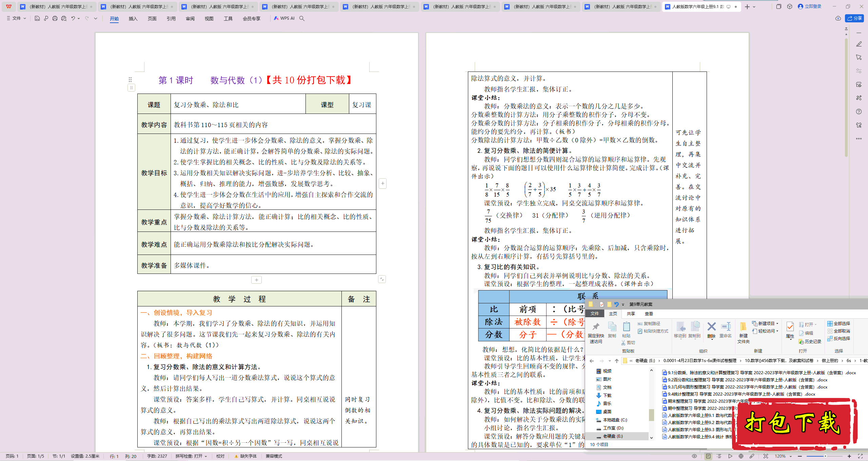
Task: Launch WPS AI assistant
Action: pos(284,18)
